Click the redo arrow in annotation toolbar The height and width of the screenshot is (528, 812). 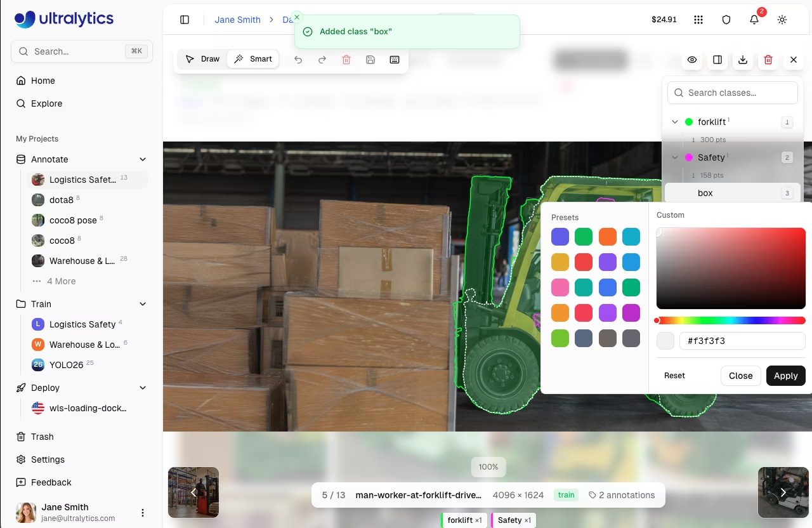[322, 60]
